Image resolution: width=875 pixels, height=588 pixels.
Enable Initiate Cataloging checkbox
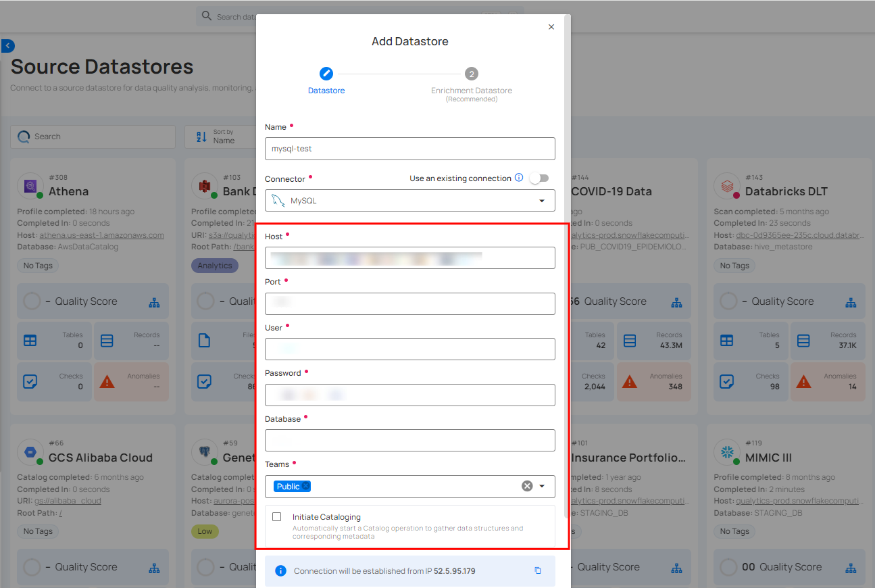[x=277, y=517]
